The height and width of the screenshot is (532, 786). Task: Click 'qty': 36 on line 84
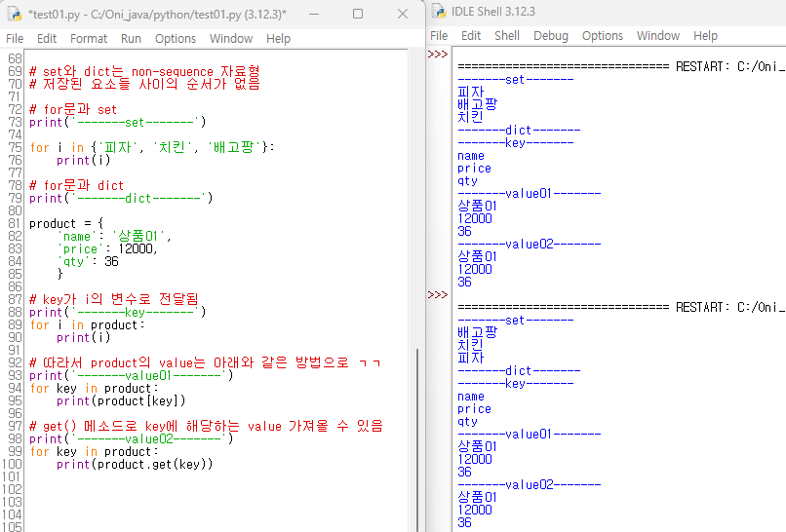[x=88, y=261]
